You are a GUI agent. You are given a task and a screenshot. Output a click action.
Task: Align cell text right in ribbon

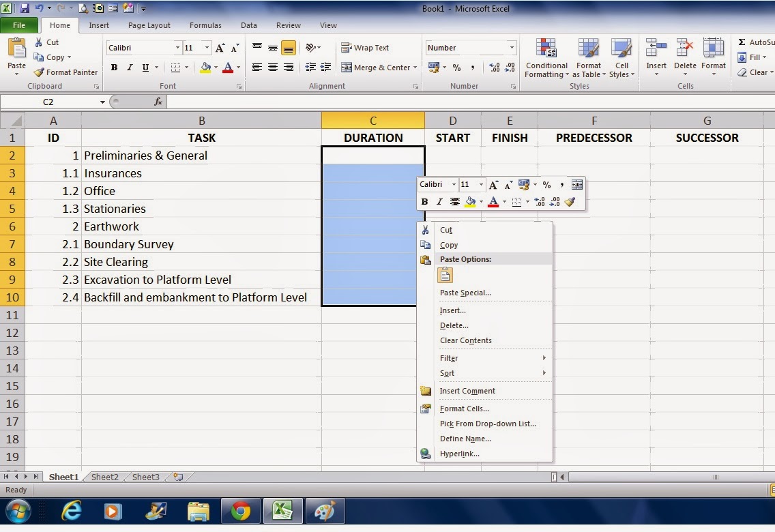click(x=289, y=68)
